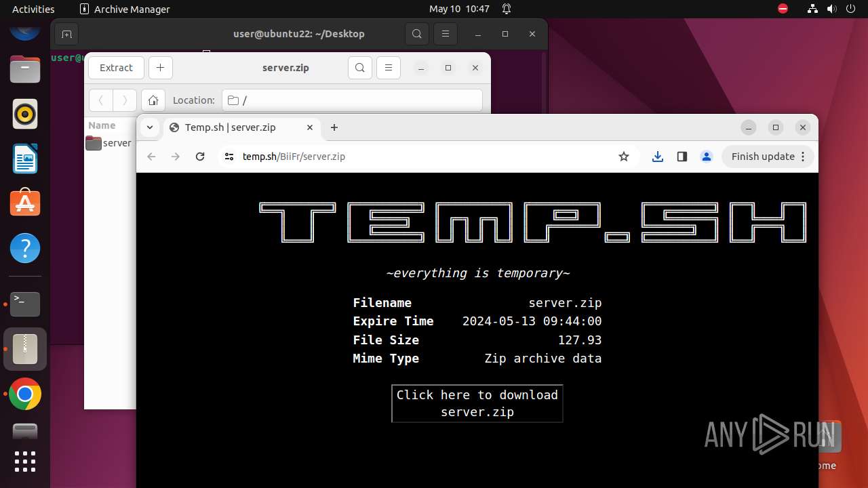
Task: Open search in Archive Manager
Action: pyautogui.click(x=360, y=68)
